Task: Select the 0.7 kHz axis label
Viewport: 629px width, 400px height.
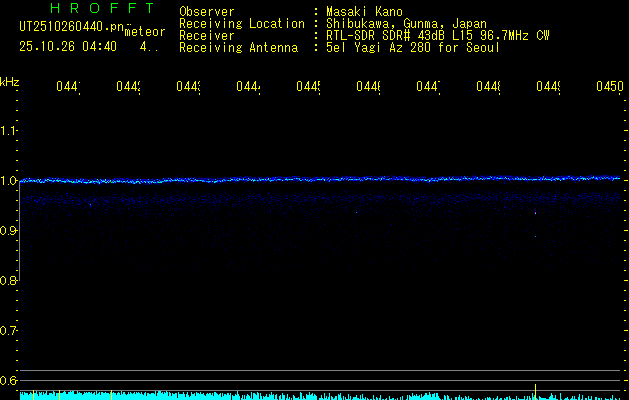Action: [x=9, y=331]
